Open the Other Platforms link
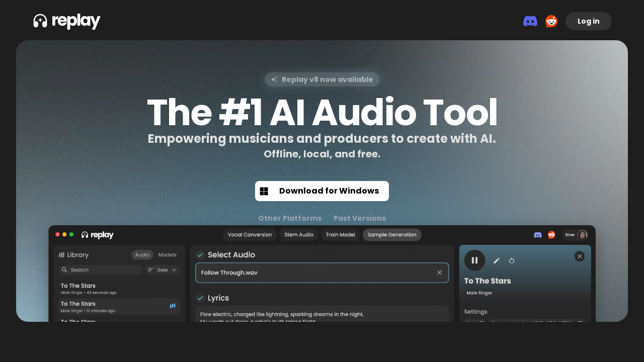 (x=290, y=218)
